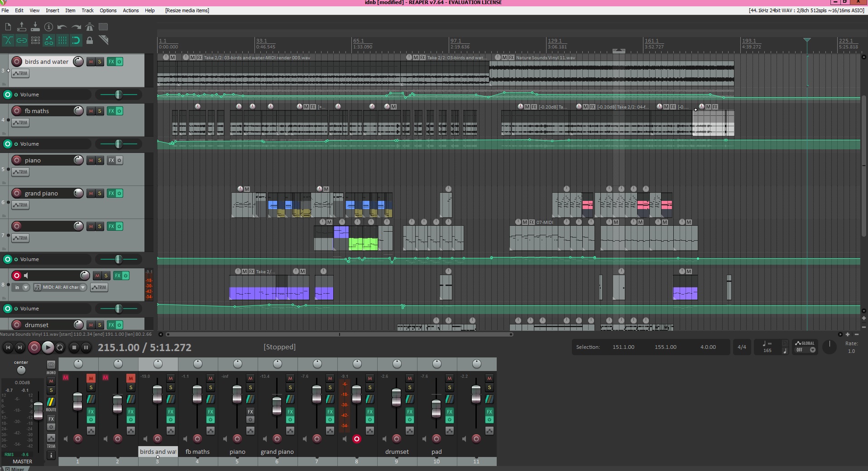Open master track info button in mixer
This screenshot has width=868, height=471.
pos(51,455)
